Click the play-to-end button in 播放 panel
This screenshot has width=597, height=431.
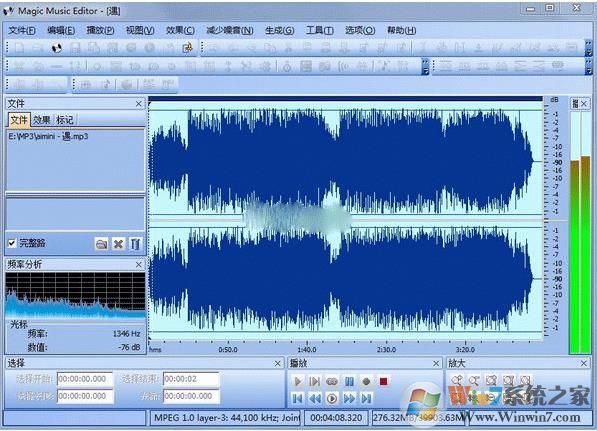[314, 381]
